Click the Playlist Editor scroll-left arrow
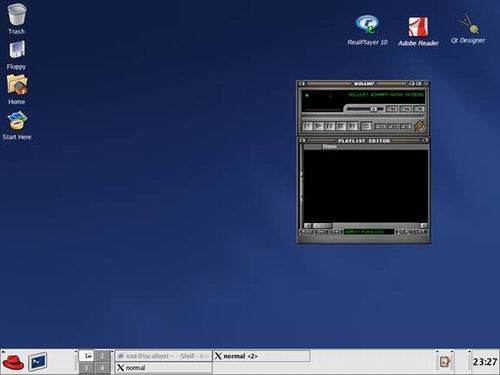This screenshot has height=375, width=500. tap(308, 226)
